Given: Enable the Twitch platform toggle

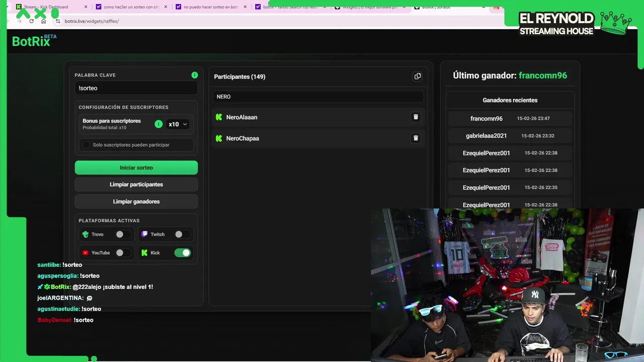Looking at the screenshot, I should click(182, 234).
